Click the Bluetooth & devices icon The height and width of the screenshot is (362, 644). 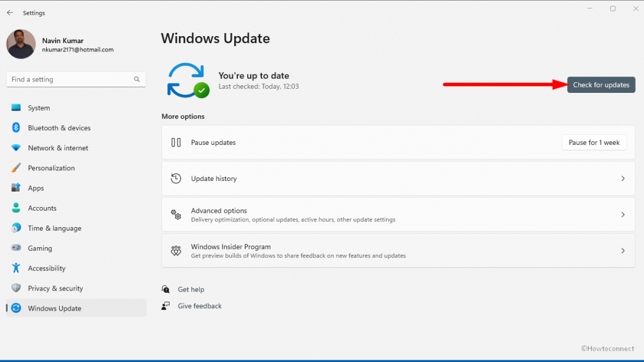tap(16, 127)
